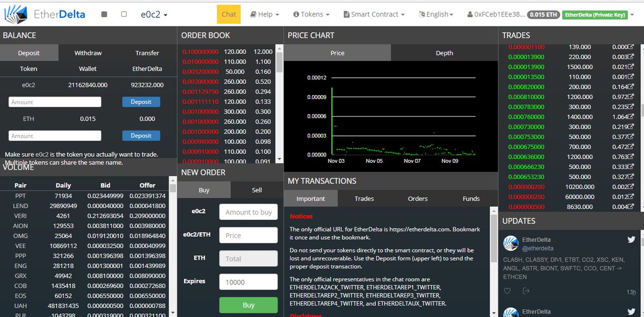Click Deposit button for e0c2 token

click(x=141, y=102)
